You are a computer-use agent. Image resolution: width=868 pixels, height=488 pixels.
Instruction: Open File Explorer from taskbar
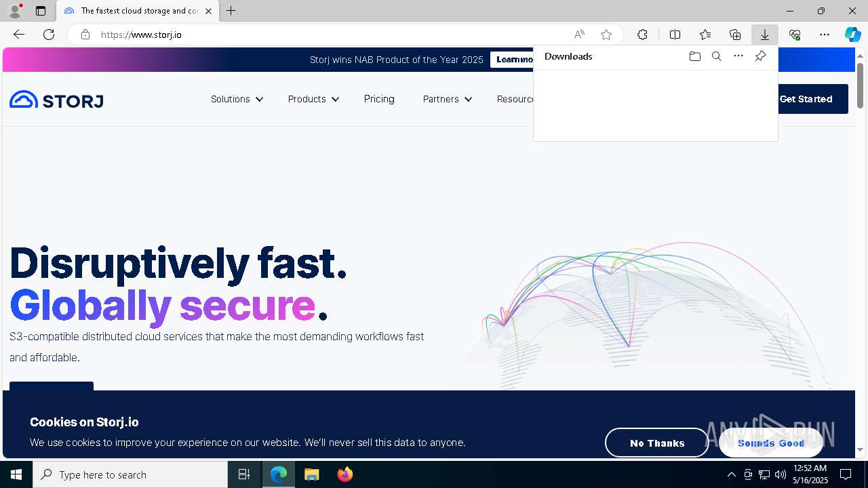click(312, 474)
